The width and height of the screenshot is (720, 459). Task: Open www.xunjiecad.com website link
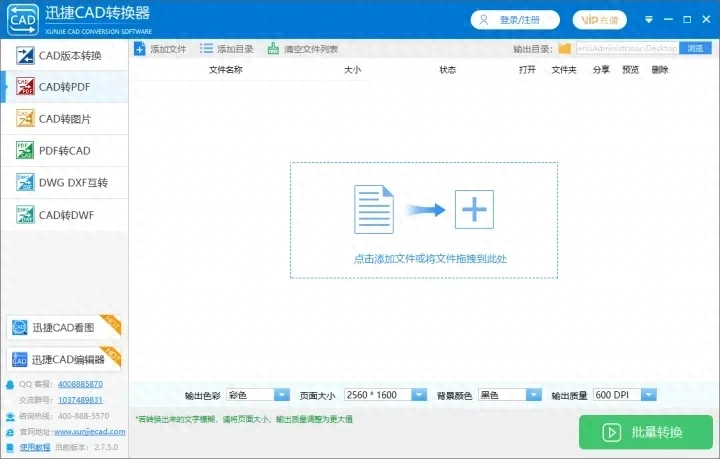point(90,432)
